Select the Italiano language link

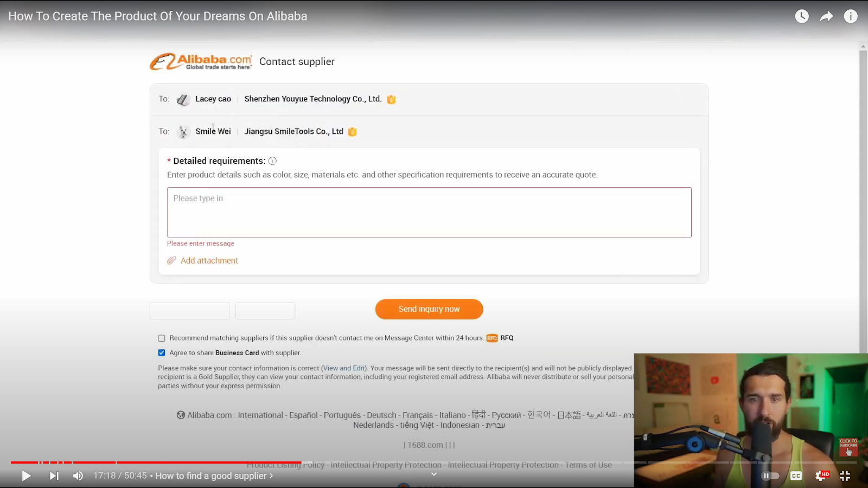(x=452, y=415)
